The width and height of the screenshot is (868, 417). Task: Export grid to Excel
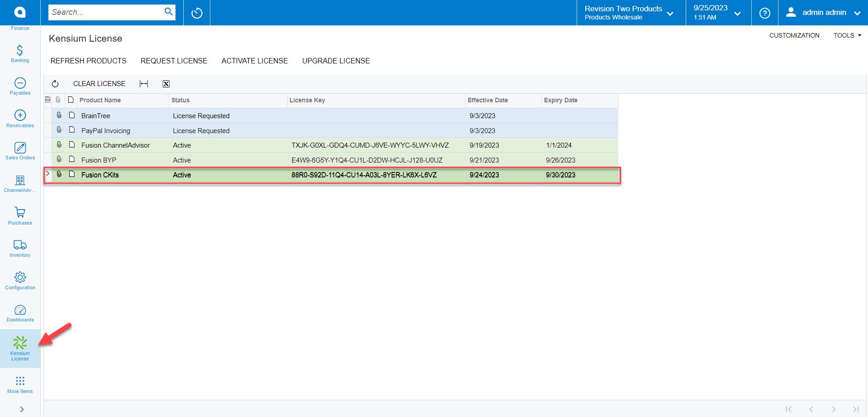tap(166, 84)
